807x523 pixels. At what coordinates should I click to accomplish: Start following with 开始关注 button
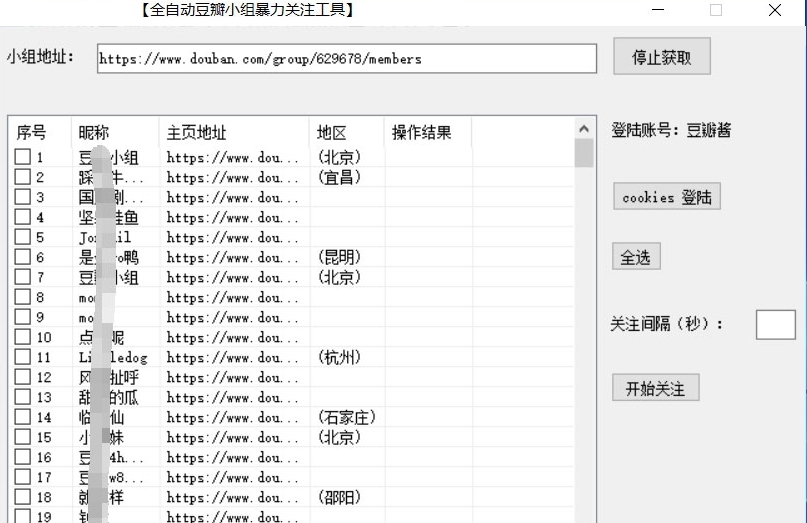(x=656, y=387)
